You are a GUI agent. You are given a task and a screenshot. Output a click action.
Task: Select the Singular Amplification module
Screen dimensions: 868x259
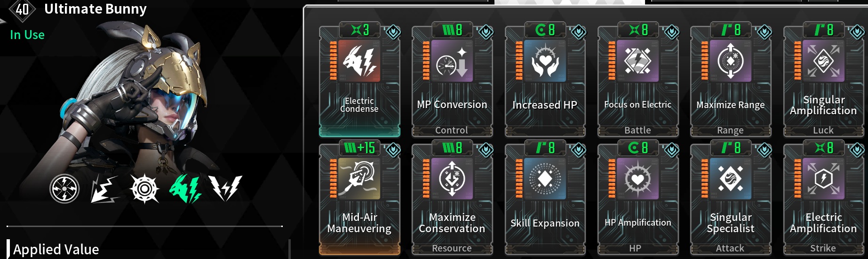tap(823, 81)
